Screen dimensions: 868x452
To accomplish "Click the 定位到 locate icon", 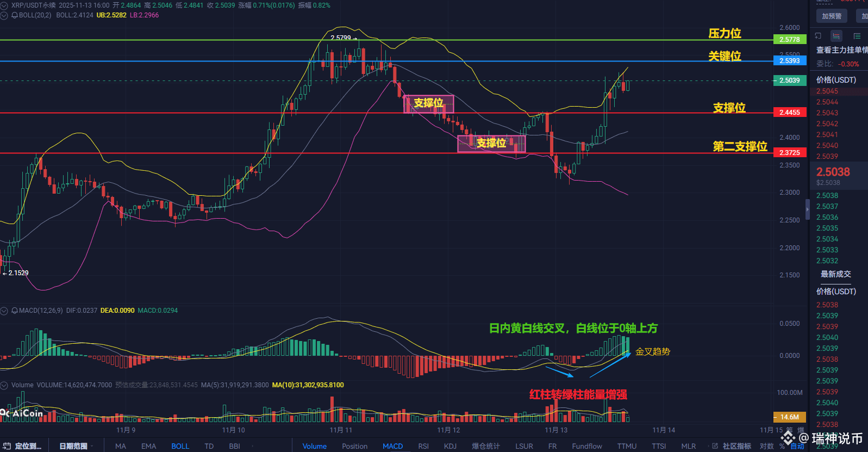I will click(x=7, y=446).
